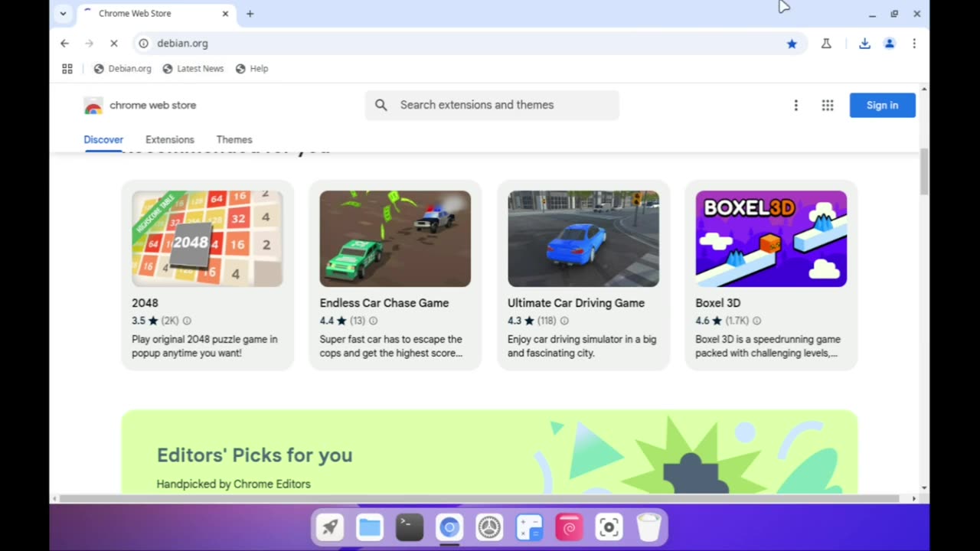980x551 pixels.
Task: Click Ultimate Car Driving Game title
Action: click(576, 303)
